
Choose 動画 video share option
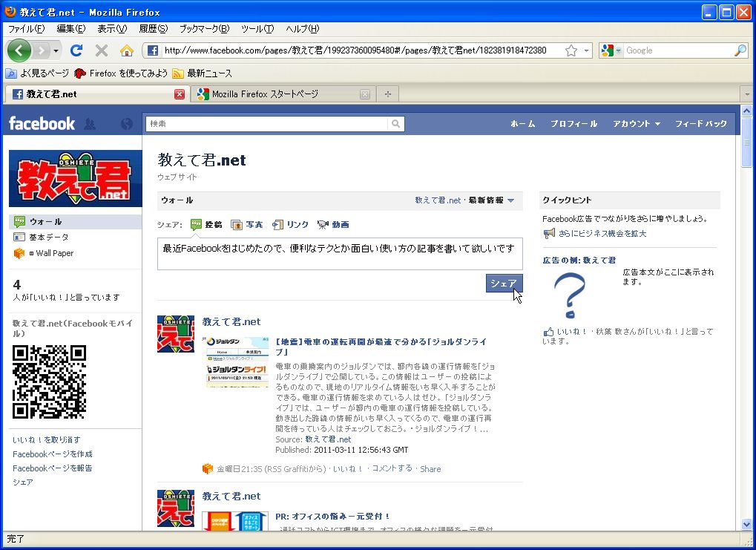(x=333, y=224)
